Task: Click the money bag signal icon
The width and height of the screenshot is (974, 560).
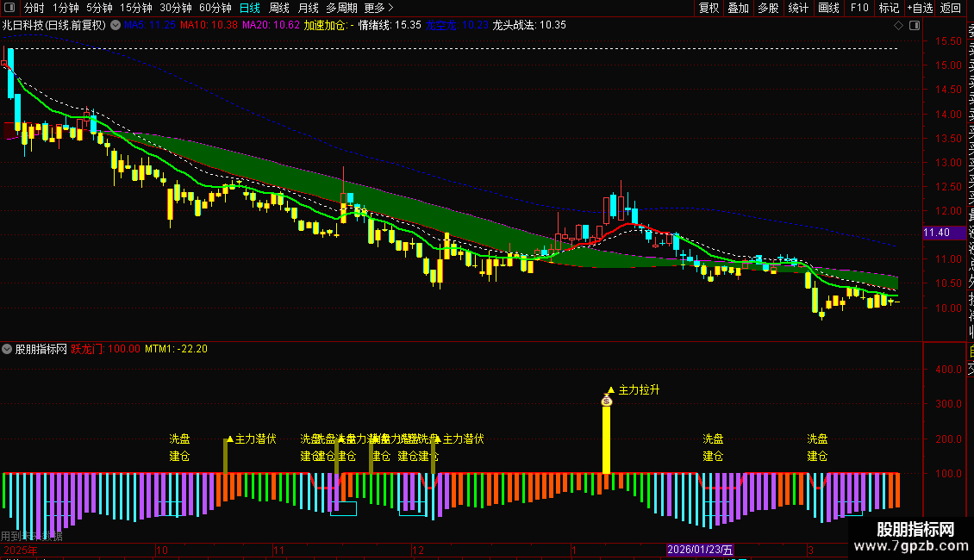Action: coord(607,401)
